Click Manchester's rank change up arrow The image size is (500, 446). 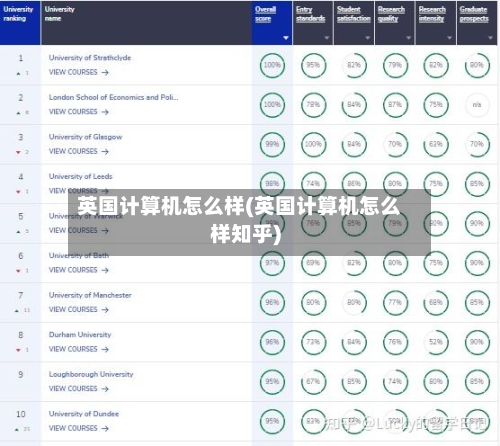tap(17, 311)
